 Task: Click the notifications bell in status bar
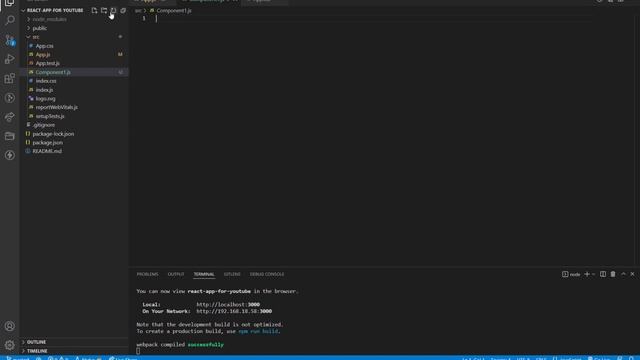(x=631, y=358)
